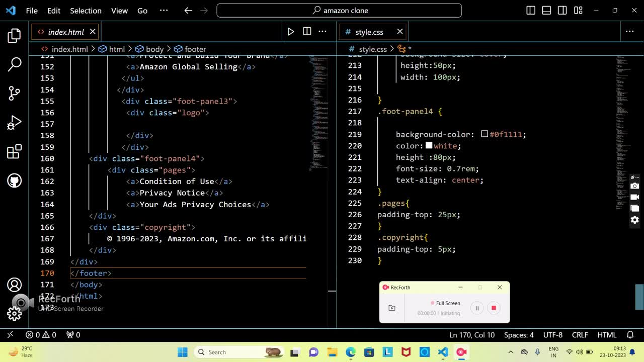
Task: Open Run and Debug view
Action: click(14, 122)
